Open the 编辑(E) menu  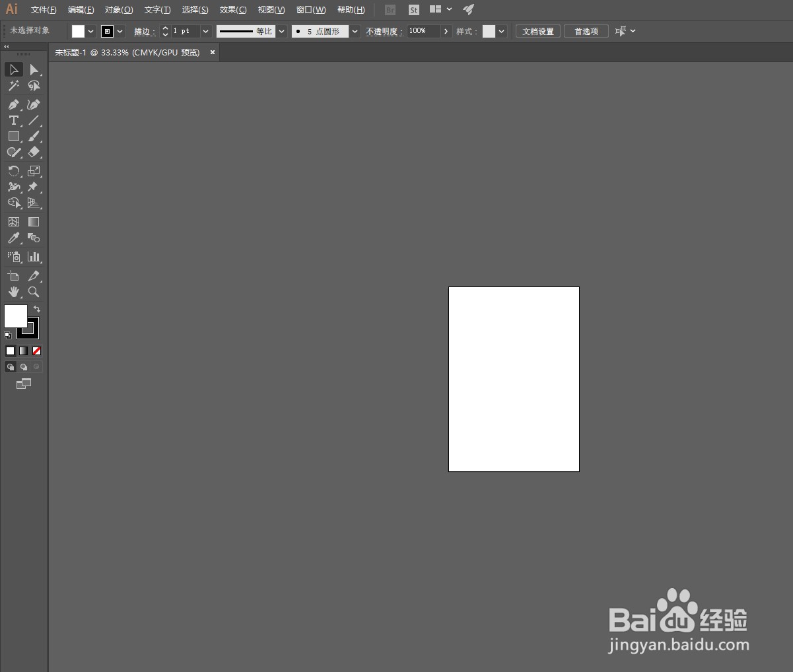coord(81,10)
